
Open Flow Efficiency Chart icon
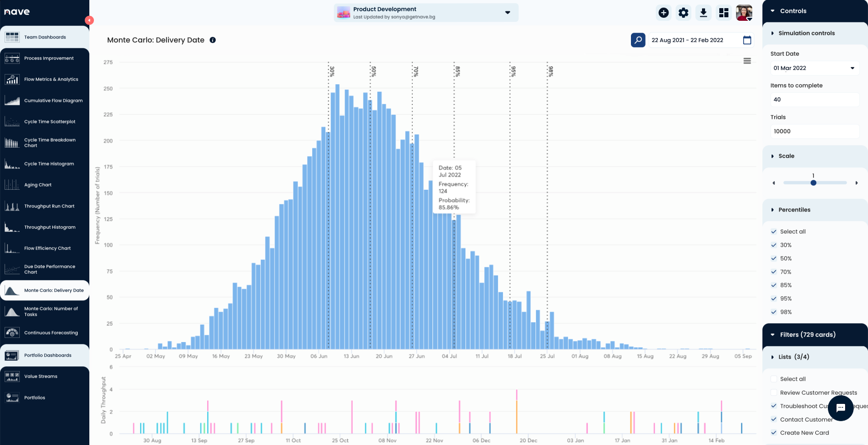[x=12, y=248]
